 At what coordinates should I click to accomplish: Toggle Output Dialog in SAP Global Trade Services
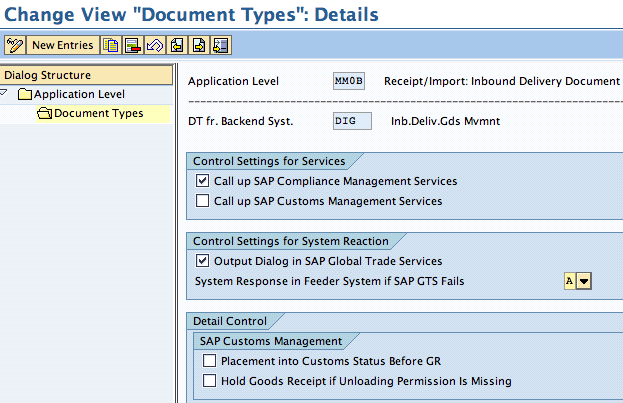coord(204,261)
